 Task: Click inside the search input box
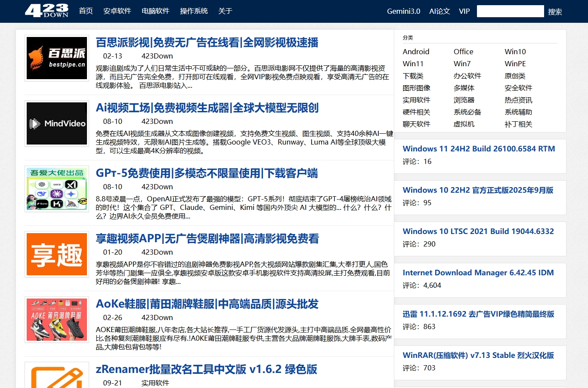tap(510, 11)
